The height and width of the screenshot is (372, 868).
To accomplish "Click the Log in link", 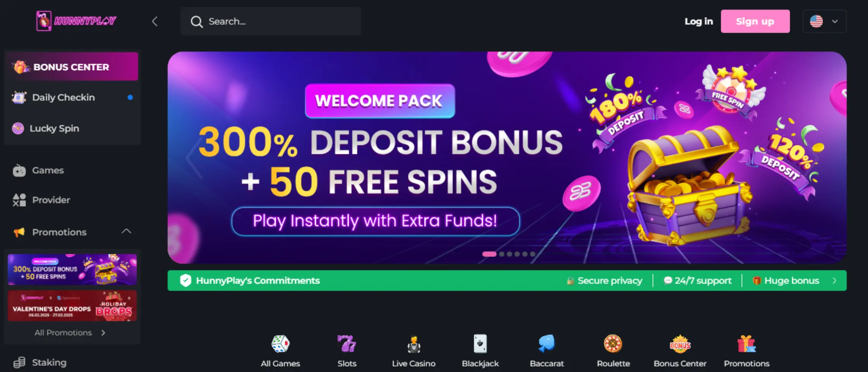I will point(699,21).
